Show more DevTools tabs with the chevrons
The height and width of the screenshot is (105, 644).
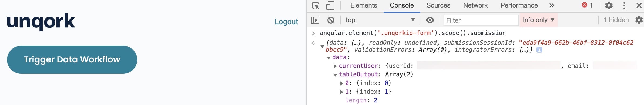[x=552, y=5]
